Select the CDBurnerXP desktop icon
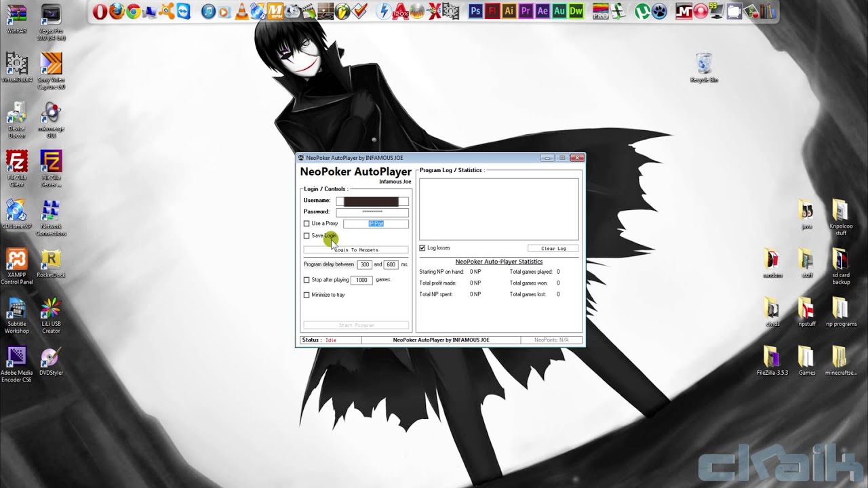Screen dimensions: 868x488 click(17, 214)
